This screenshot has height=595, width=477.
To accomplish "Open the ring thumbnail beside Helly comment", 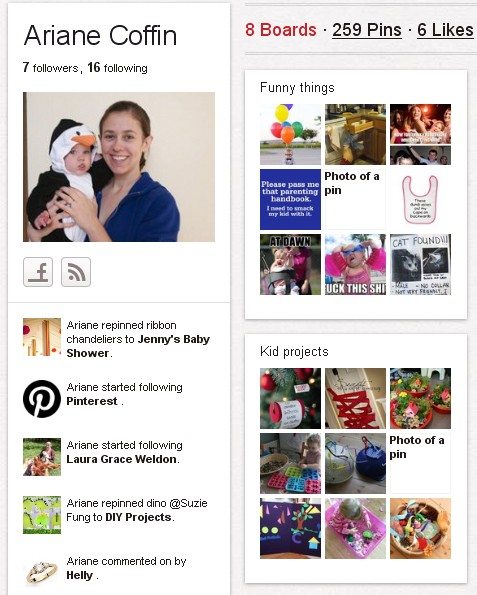I will 42,572.
